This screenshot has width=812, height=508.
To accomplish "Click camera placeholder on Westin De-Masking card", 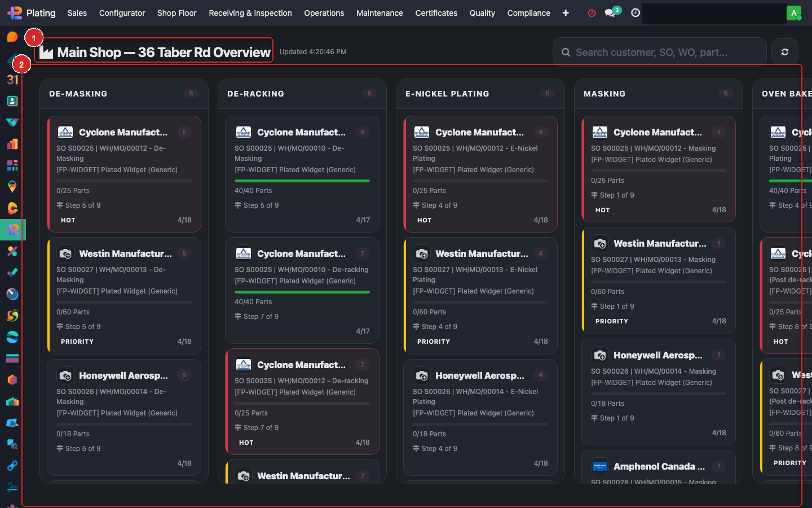I will (x=65, y=253).
